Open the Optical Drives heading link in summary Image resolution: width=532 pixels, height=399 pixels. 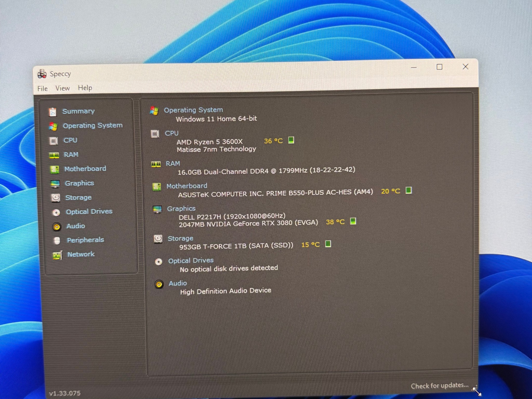pos(191,261)
